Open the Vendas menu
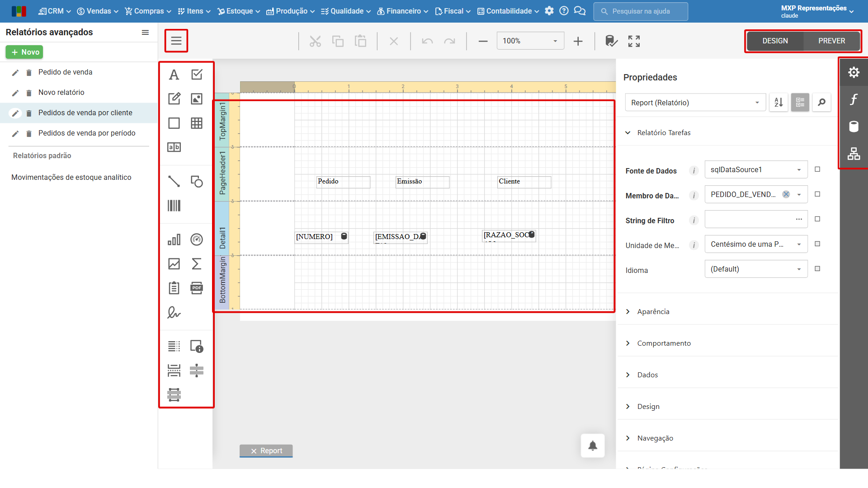 click(98, 11)
